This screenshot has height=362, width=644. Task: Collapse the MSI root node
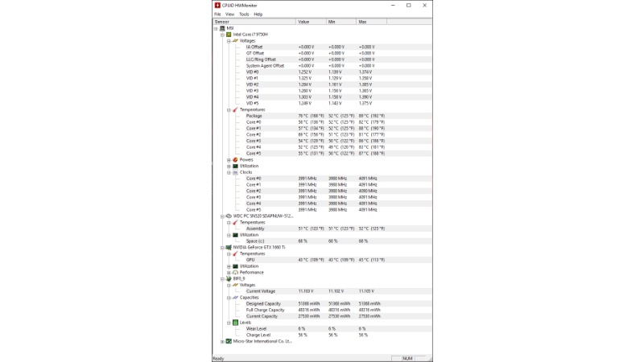tap(216, 29)
